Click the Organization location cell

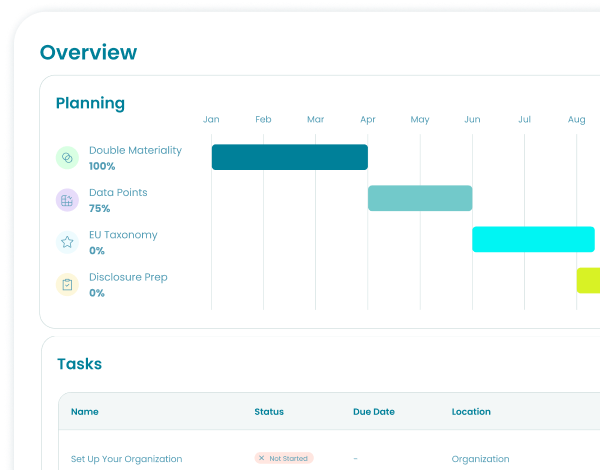point(480,459)
